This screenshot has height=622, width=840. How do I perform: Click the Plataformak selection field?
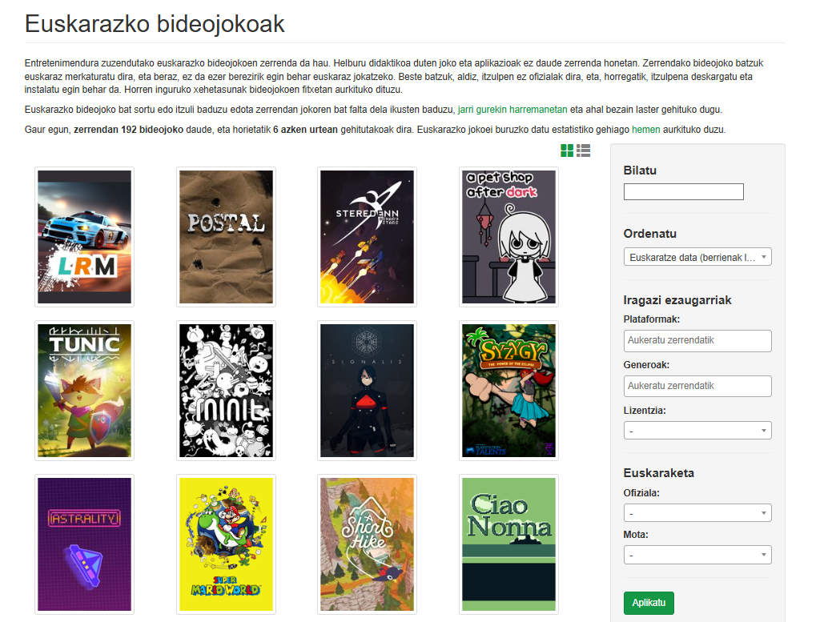(697, 341)
